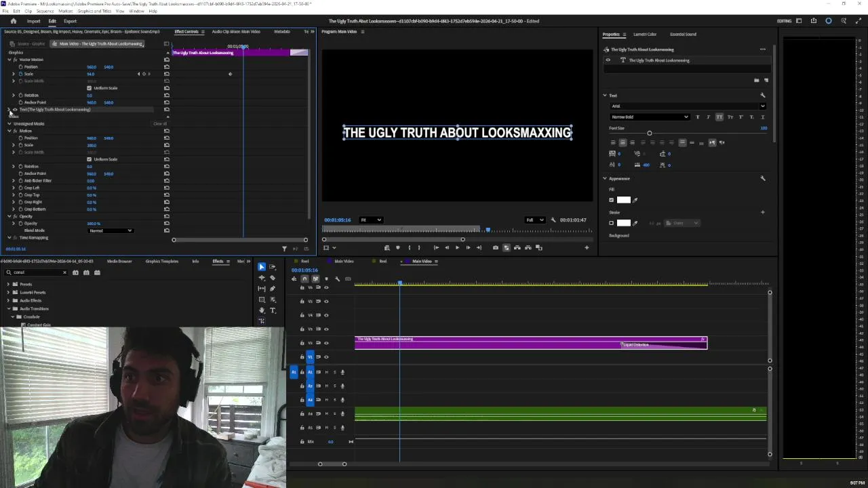The height and width of the screenshot is (488, 868).
Task: Open the layer options three-dot menu in Properties
Action: pos(762,49)
